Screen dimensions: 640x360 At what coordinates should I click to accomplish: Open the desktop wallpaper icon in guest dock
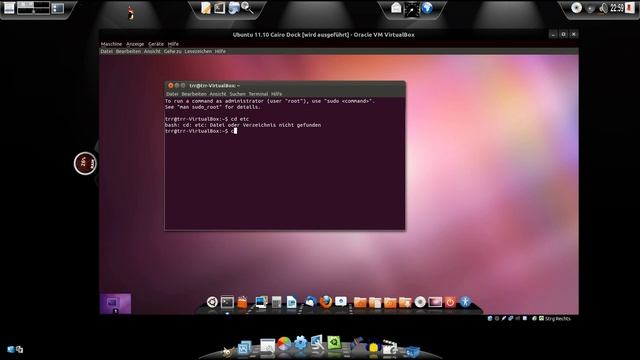[x=435, y=302]
